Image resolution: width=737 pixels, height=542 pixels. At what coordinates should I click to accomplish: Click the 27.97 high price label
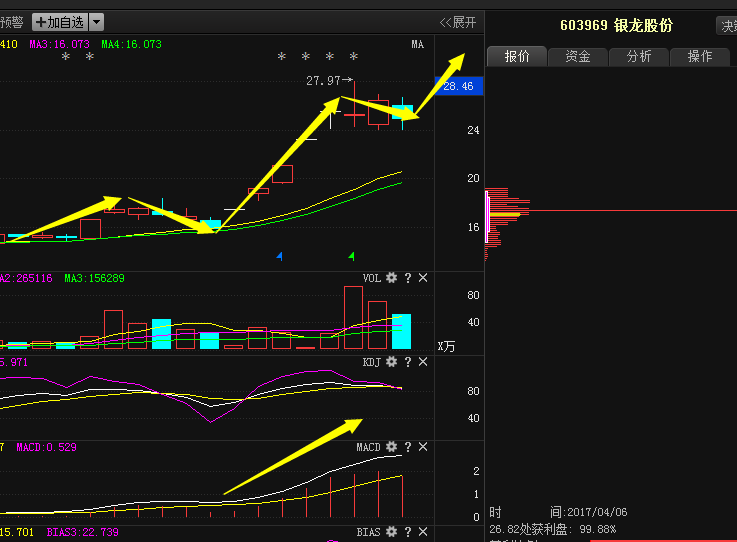323,81
